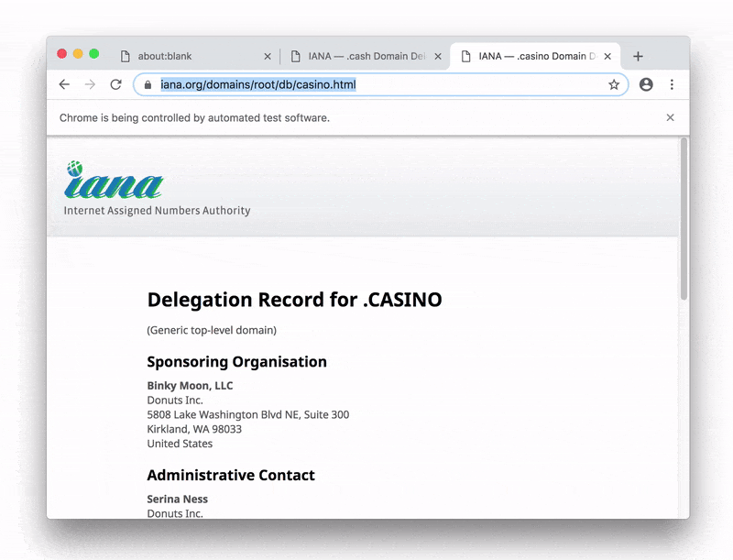This screenshot has width=733, height=560.
Task: Click the lock icon in address bar
Action: point(148,84)
